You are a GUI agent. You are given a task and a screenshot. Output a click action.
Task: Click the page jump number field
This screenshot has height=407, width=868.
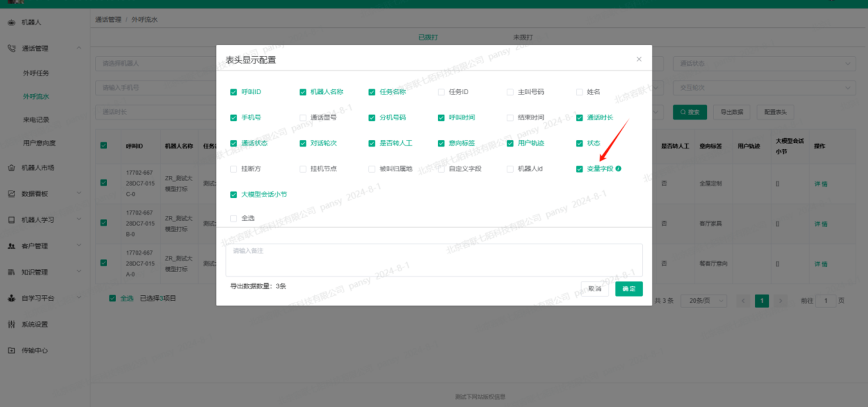(x=825, y=301)
